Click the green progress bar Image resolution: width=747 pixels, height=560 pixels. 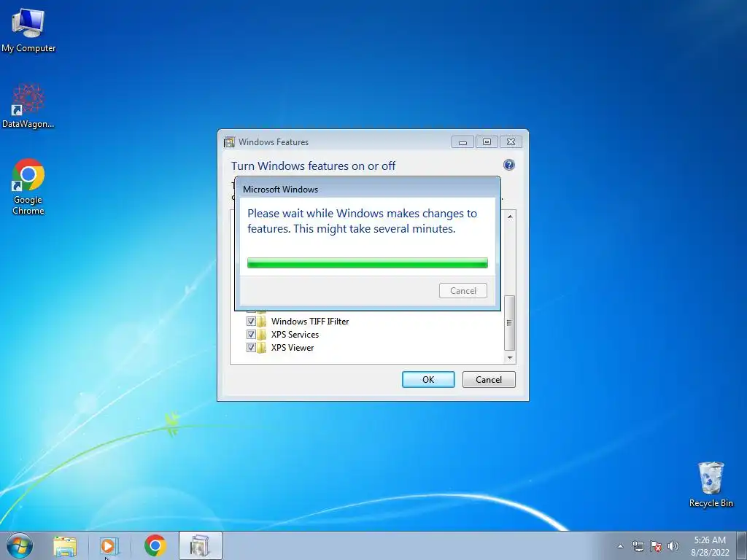(368, 262)
